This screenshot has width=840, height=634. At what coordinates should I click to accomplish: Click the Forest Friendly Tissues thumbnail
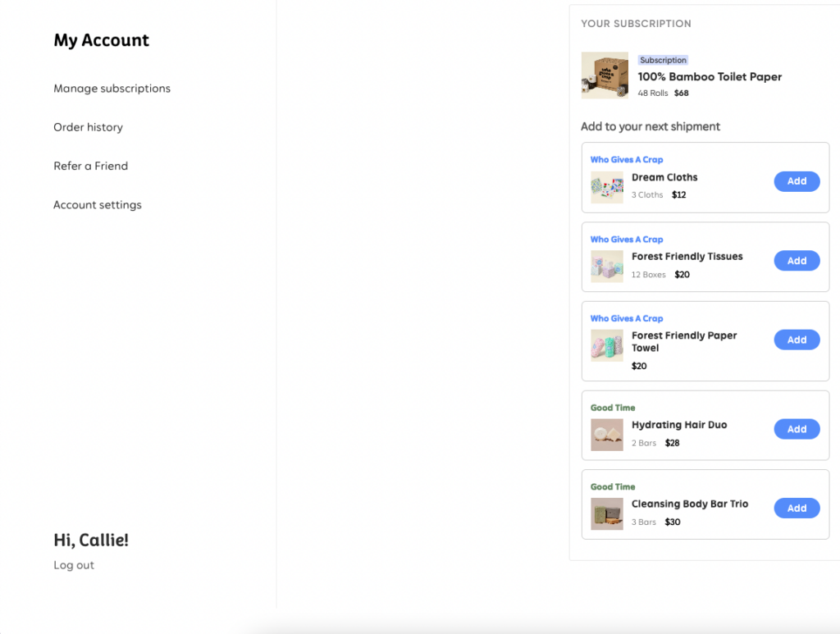607,265
